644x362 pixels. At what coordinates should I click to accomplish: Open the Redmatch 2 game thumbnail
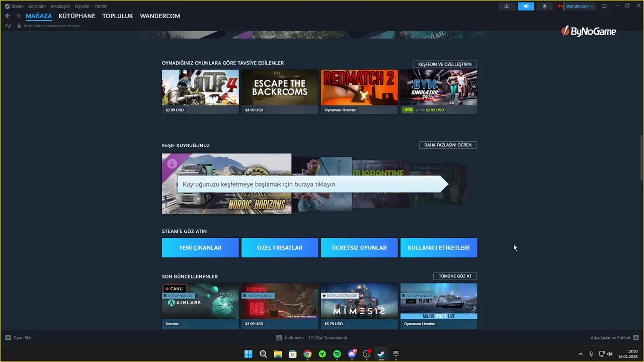(x=359, y=87)
